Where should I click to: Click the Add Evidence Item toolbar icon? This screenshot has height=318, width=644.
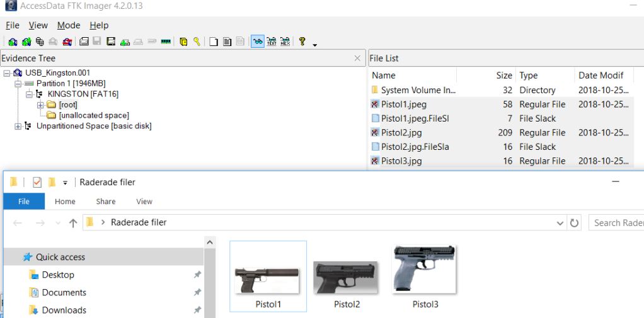click(13, 42)
